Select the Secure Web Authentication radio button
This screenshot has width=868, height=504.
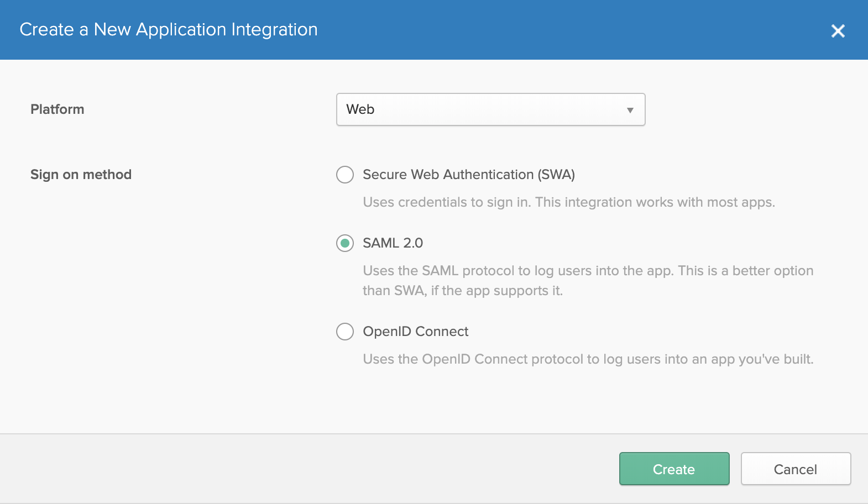click(345, 175)
